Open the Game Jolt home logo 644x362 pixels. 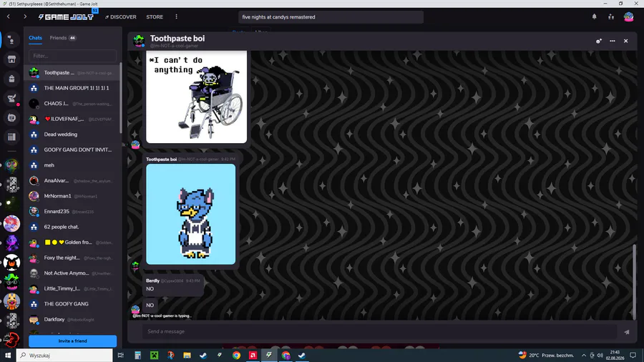coord(66,17)
